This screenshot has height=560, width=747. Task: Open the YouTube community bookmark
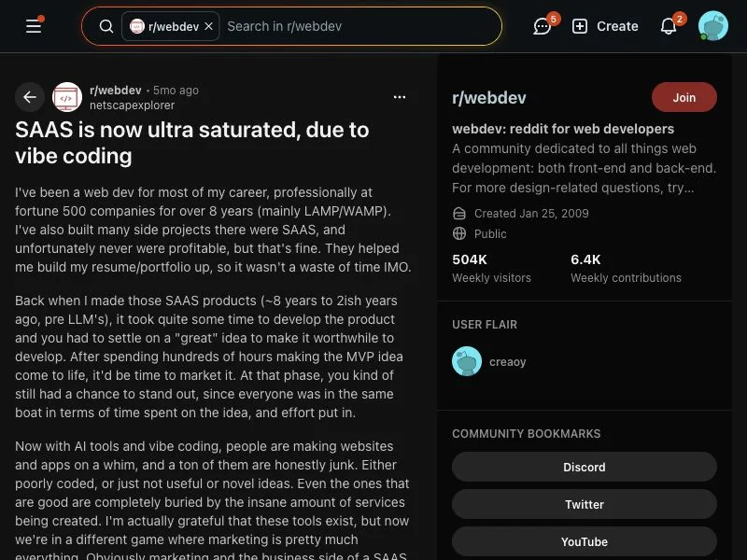pos(585,541)
